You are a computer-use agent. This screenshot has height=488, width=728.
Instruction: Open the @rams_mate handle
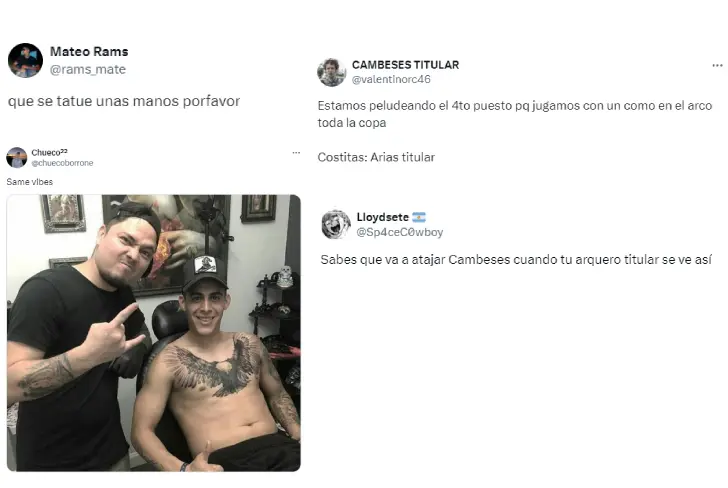coord(88,70)
